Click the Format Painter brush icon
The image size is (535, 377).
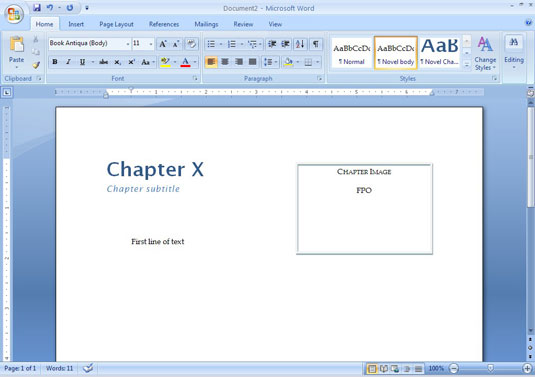coord(36,65)
